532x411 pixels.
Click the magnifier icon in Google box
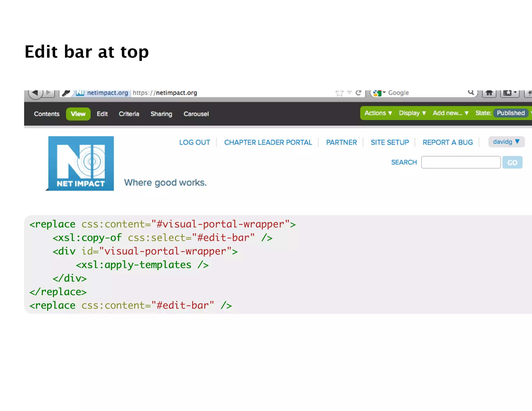(x=471, y=92)
